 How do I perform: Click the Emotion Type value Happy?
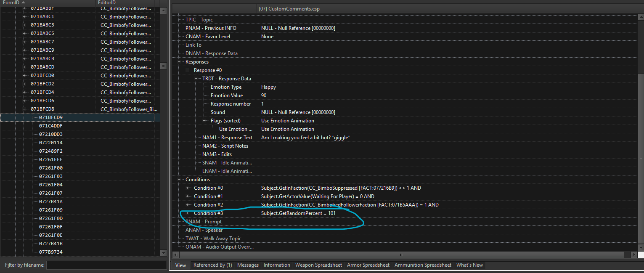(x=268, y=87)
